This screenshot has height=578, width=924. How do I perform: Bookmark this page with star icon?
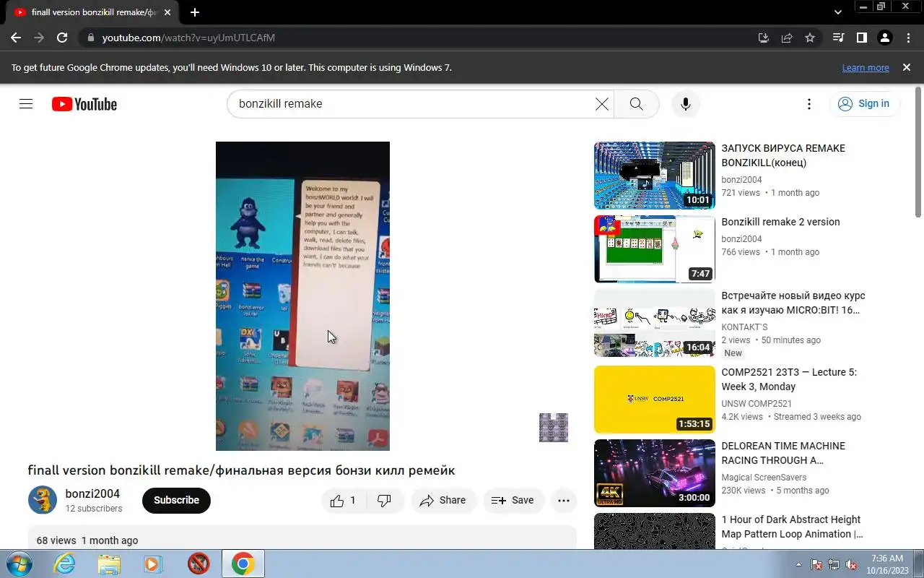point(810,38)
